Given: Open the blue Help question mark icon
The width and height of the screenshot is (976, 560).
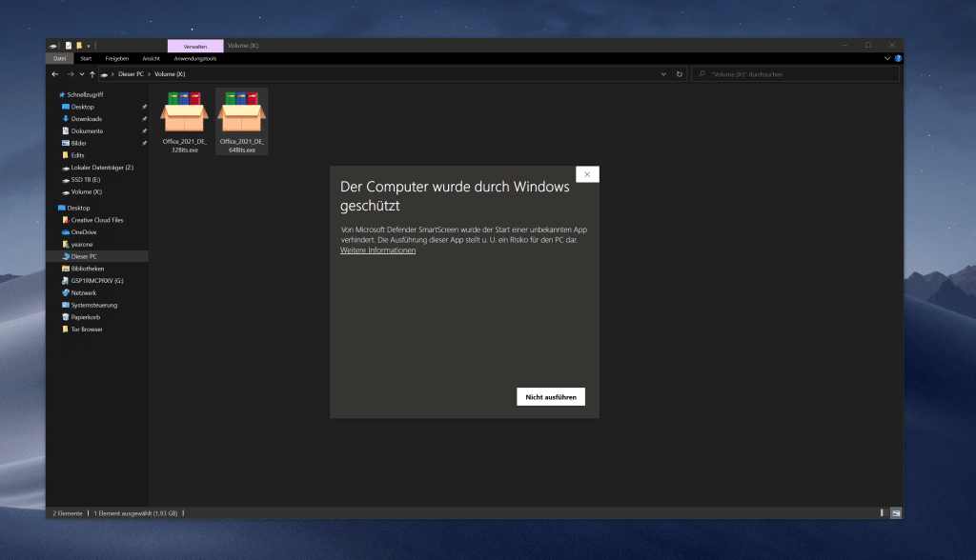Looking at the screenshot, I should (x=898, y=58).
